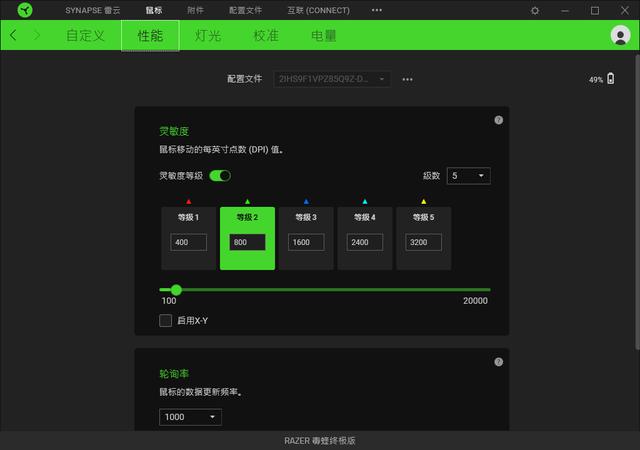Switch to the 电量 tab
The width and height of the screenshot is (640, 450).
click(x=324, y=36)
